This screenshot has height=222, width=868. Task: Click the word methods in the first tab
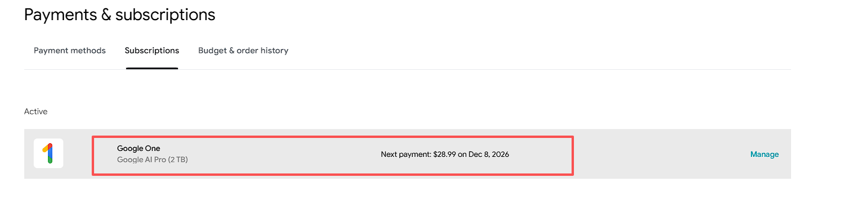[88, 50]
